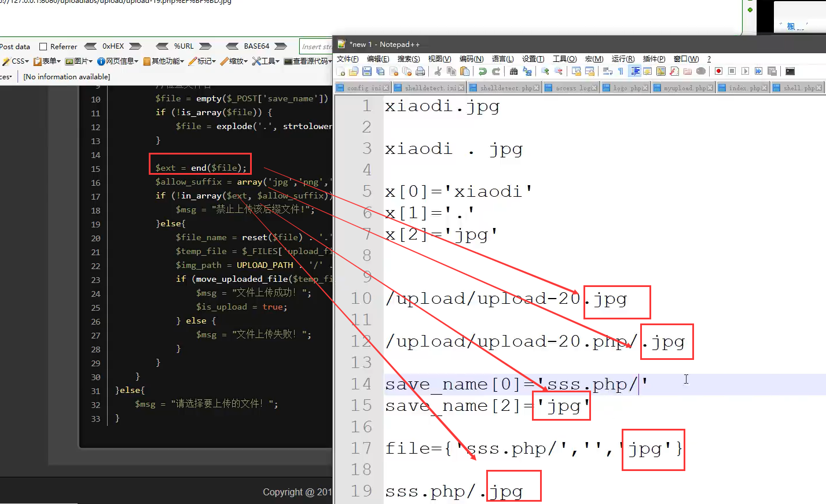Click the macro Playback icon
Screen dimensions: 826x504
point(745,71)
